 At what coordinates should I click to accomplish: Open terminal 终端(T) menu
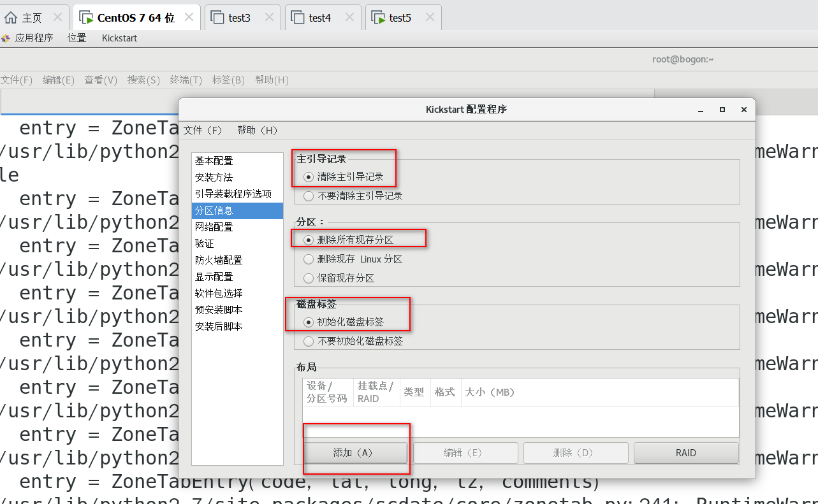coord(186,80)
